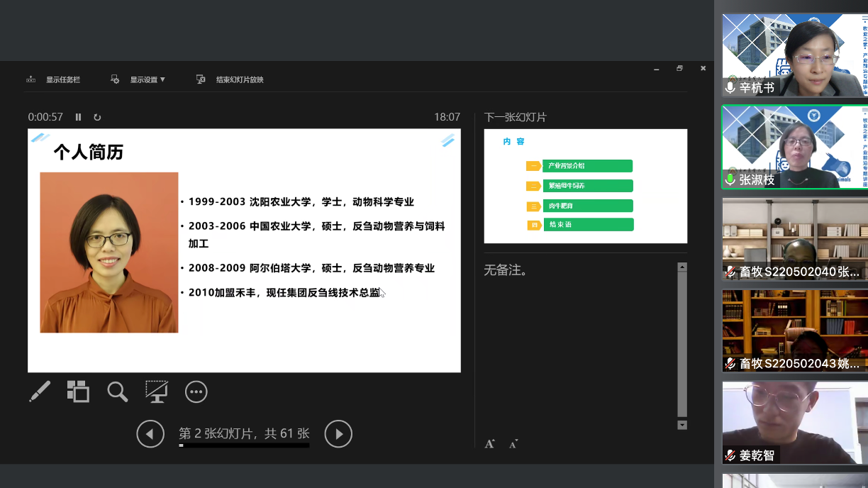Click the slide progress bar under slide count
Viewport: 868px width, 488px height.
244,445
